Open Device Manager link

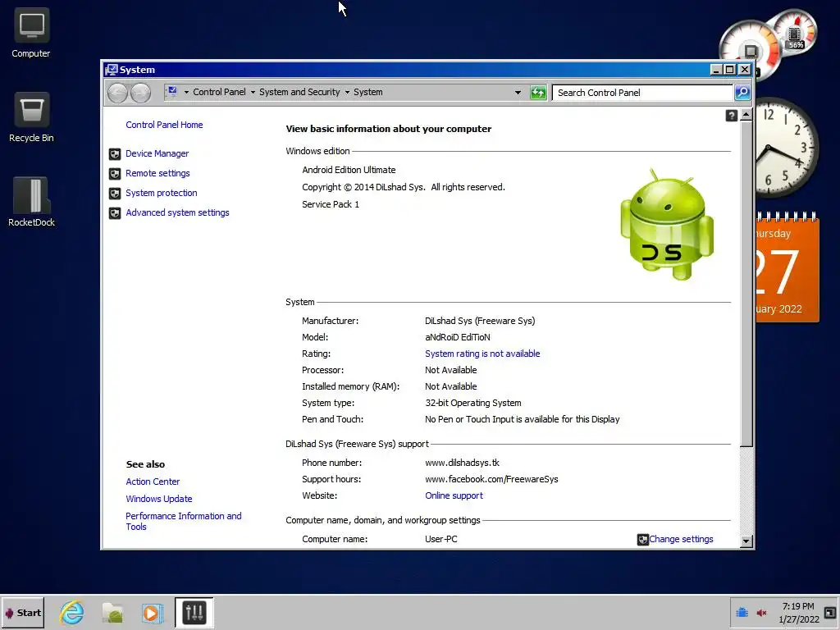157,153
